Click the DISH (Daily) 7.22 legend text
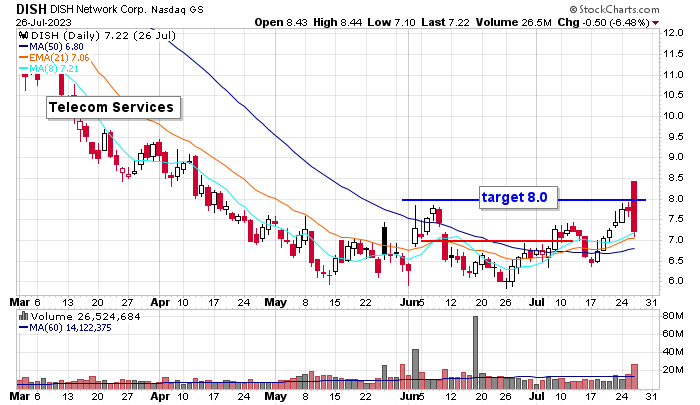Screen dimensions: 700x405 click(103, 35)
